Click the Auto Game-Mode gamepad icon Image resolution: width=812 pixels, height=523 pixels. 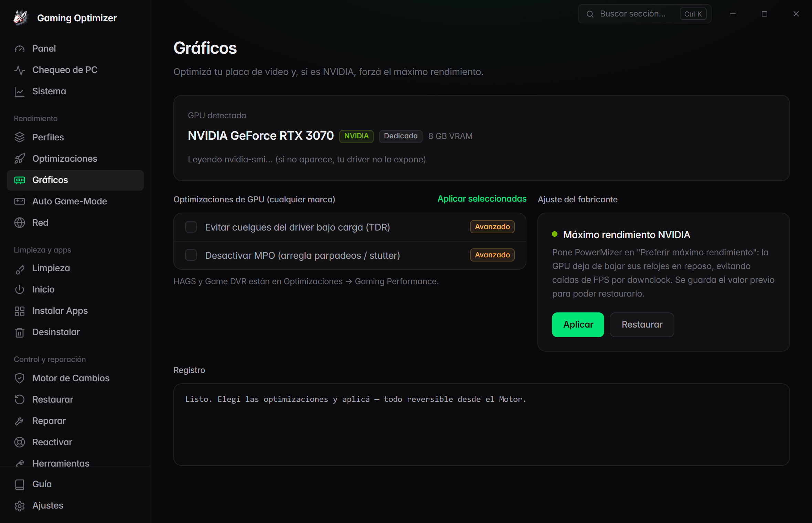(20, 201)
